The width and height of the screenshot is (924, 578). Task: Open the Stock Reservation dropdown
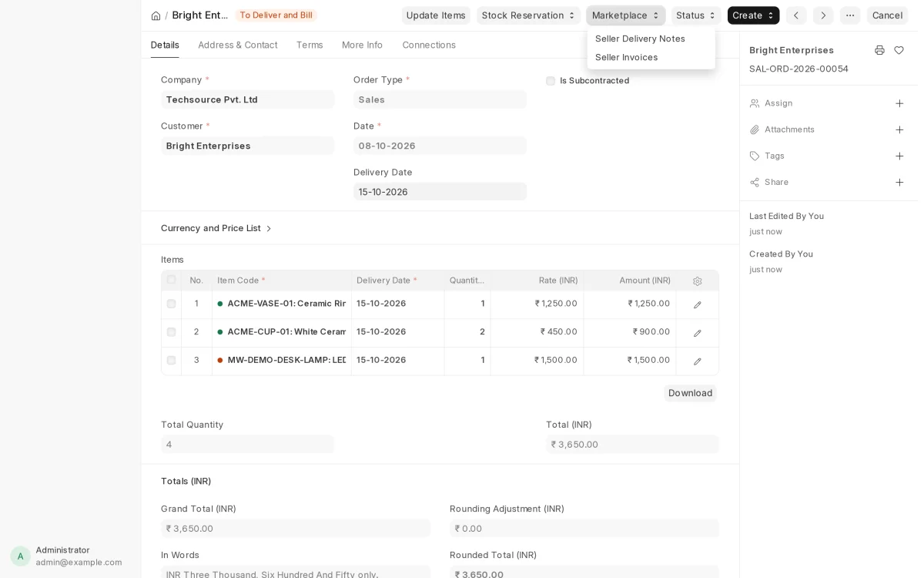coord(528,15)
